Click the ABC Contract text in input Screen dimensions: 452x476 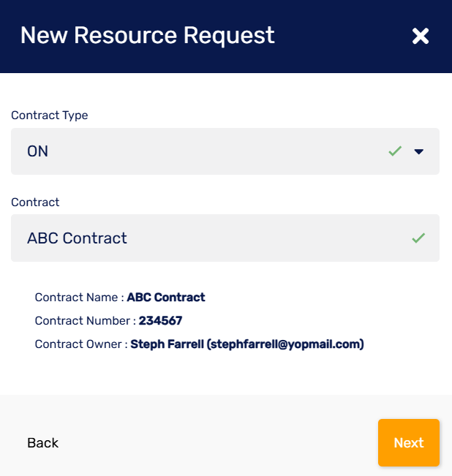[x=77, y=238]
